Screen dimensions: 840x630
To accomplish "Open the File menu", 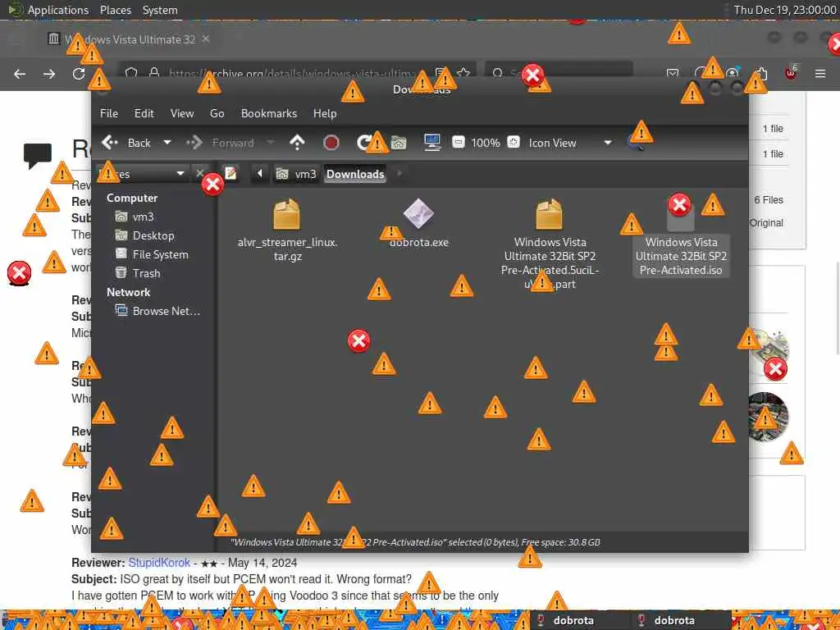I will pos(109,113).
